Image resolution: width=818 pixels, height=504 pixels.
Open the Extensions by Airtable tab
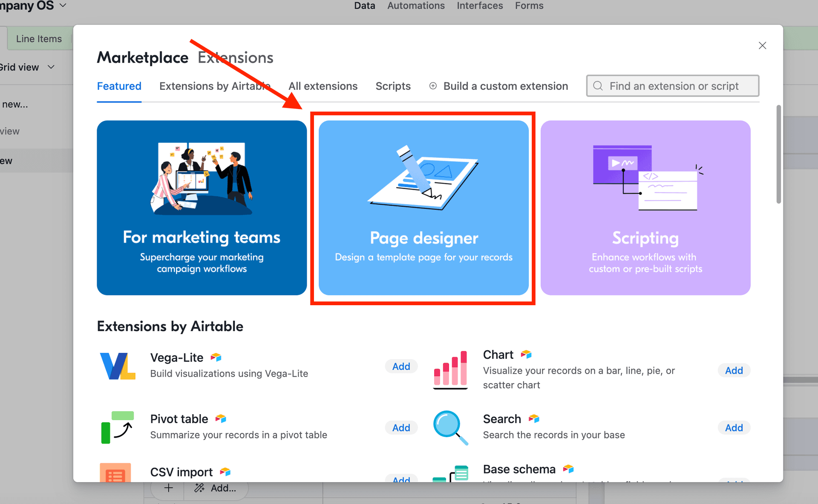pyautogui.click(x=214, y=86)
